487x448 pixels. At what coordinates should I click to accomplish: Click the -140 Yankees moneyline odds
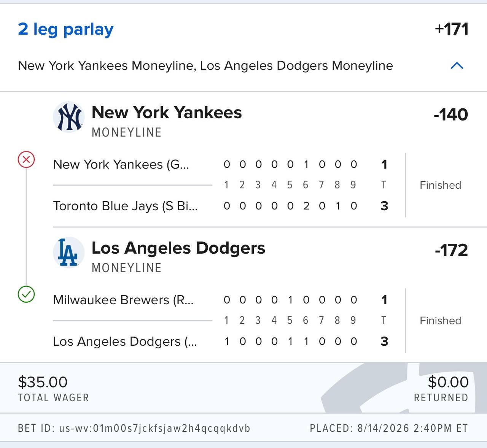click(451, 114)
